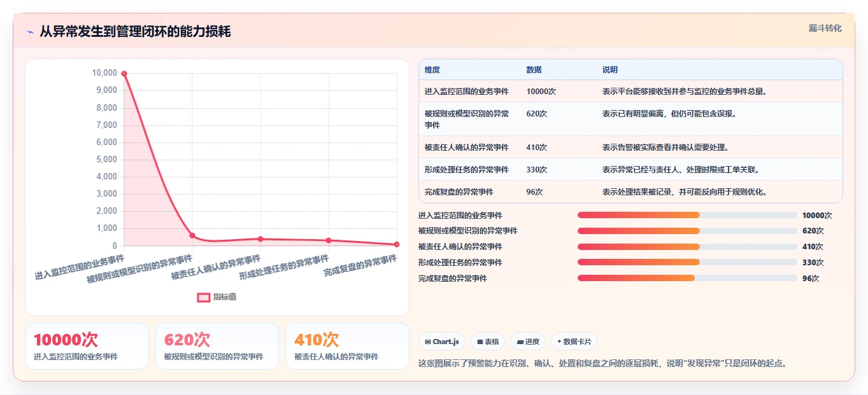Click the chart point for 形成处理任务的异常事件
The width and height of the screenshot is (868, 395).
pos(329,240)
